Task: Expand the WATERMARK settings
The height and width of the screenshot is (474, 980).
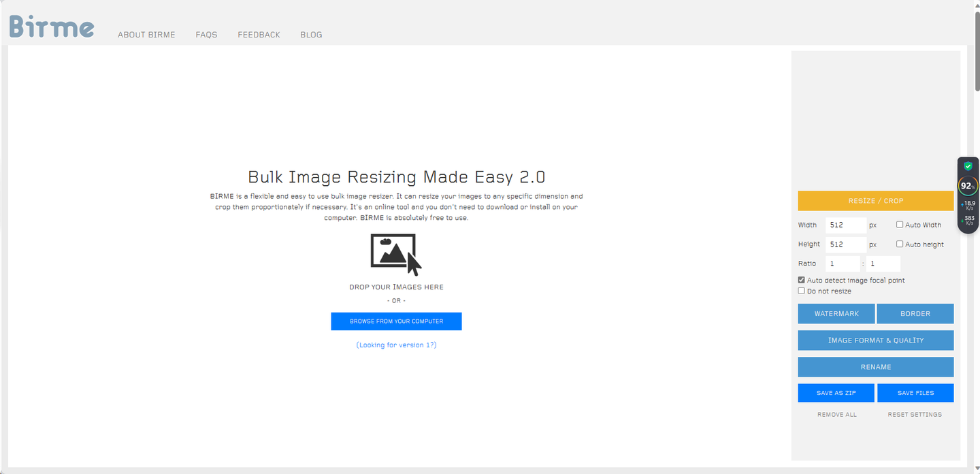Action: (x=836, y=314)
